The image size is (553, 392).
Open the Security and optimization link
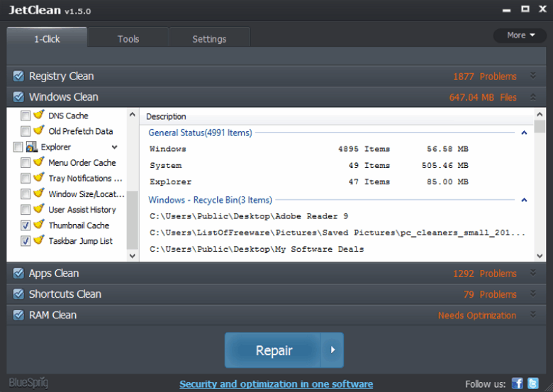[x=276, y=384]
